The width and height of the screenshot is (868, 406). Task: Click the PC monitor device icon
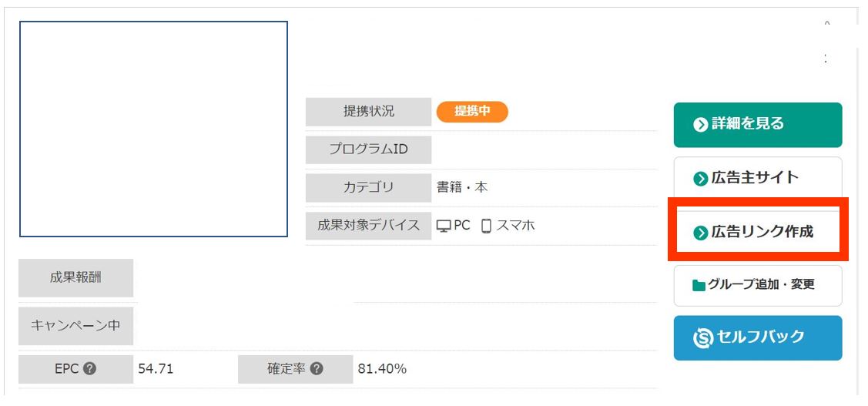click(444, 226)
